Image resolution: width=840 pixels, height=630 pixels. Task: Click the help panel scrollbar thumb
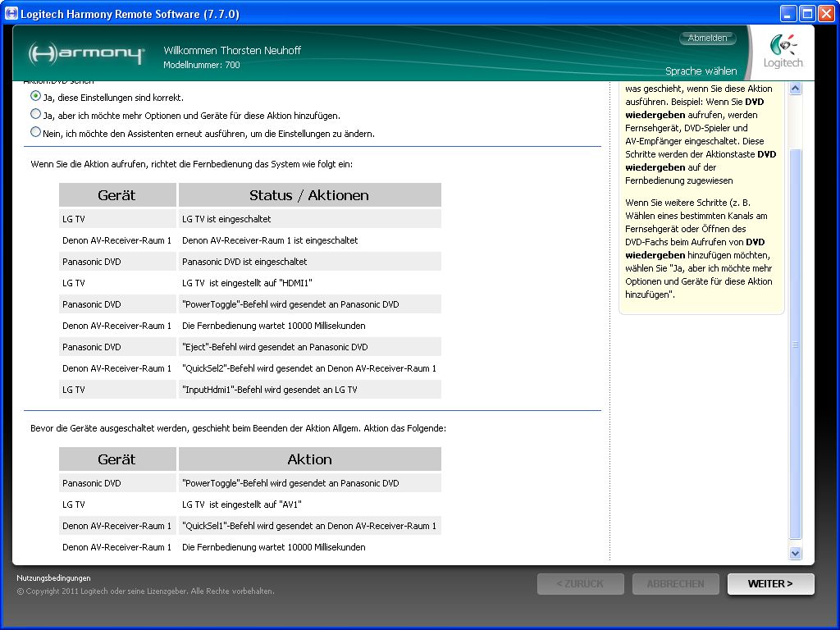tap(796, 344)
